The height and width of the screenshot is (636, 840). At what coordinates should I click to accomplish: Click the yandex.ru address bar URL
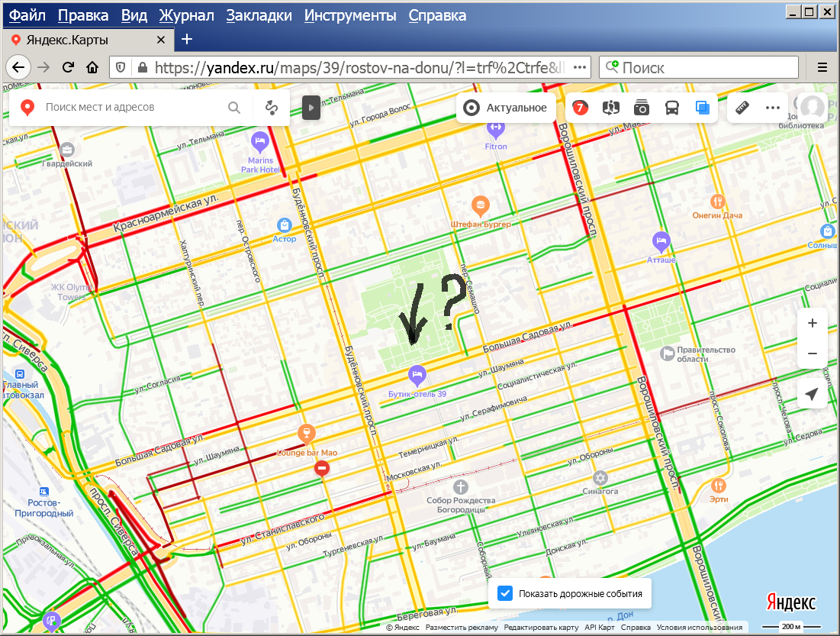click(359, 67)
